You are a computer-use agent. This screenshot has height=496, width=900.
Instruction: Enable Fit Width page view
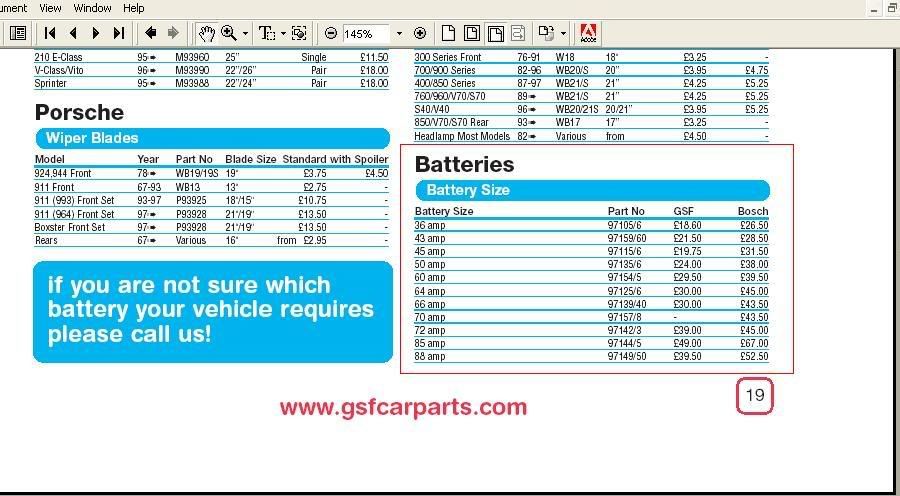click(x=495, y=33)
